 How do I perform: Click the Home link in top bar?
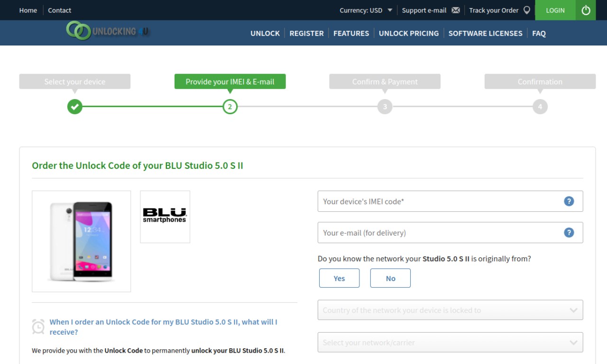click(28, 10)
